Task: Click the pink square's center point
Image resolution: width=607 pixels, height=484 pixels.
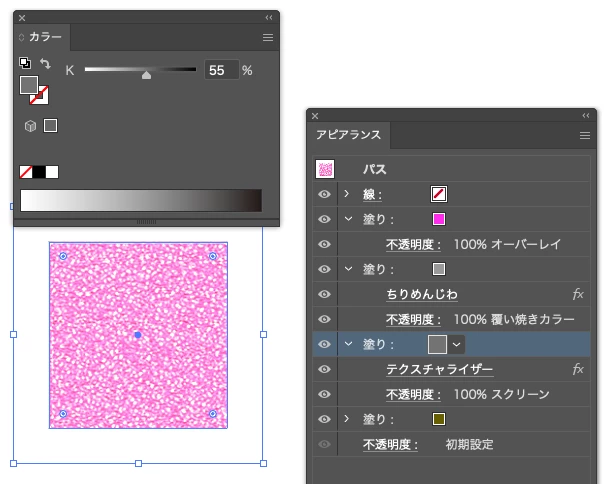Action: (138, 335)
